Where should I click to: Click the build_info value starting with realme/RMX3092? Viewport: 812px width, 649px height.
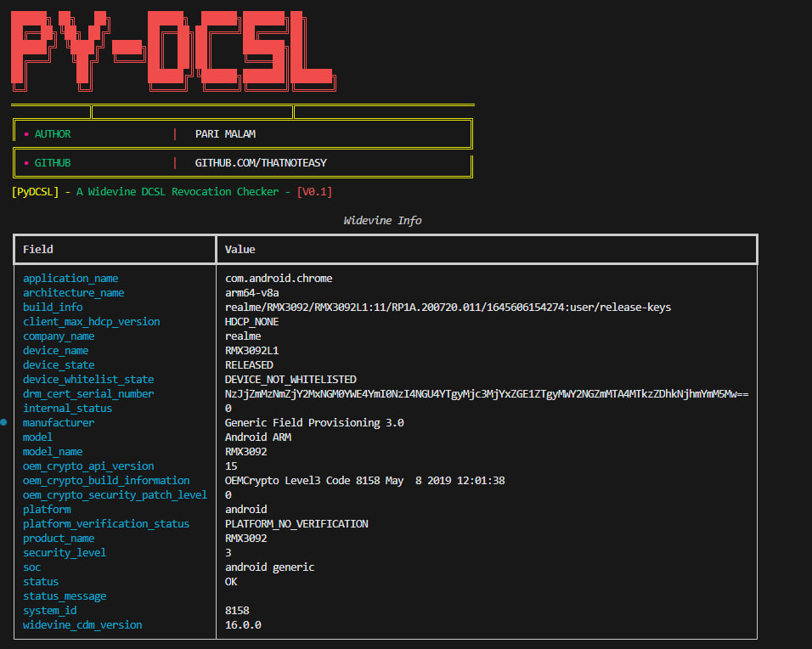point(448,308)
